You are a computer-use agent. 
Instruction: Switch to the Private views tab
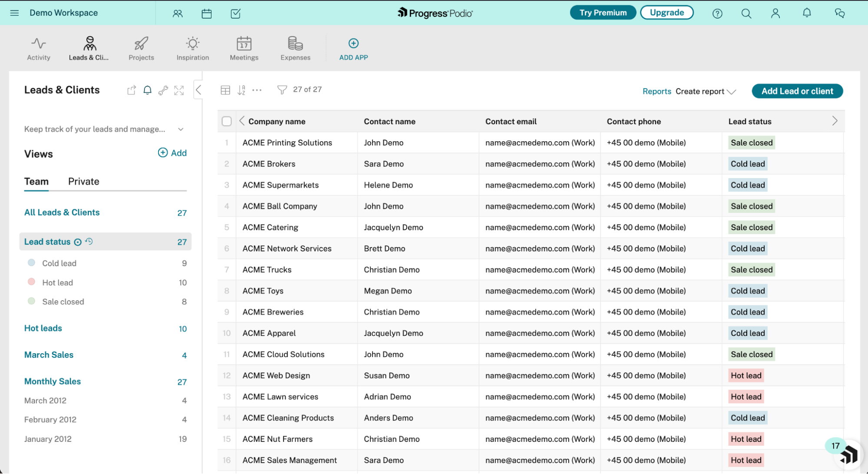[84, 181]
